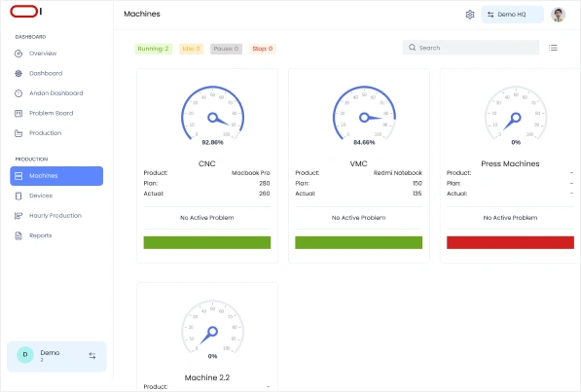581x392 pixels.
Task: Open the Overview menu item
Action: tap(43, 53)
